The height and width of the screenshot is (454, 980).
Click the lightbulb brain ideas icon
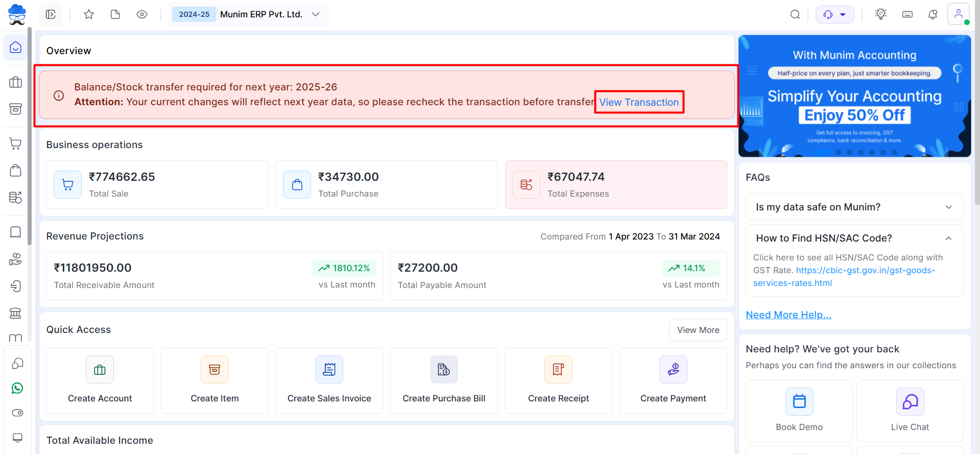881,14
